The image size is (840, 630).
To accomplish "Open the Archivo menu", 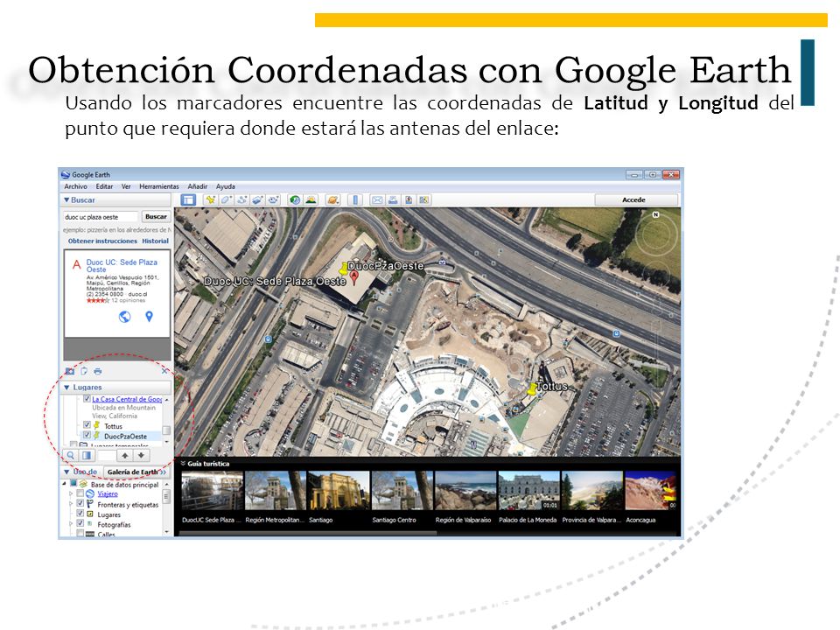I will click(75, 186).
